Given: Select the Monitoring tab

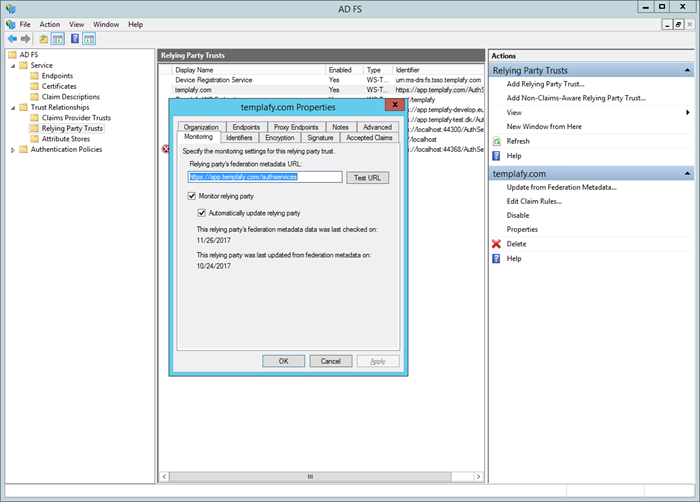Looking at the screenshot, I should pyautogui.click(x=199, y=137).
